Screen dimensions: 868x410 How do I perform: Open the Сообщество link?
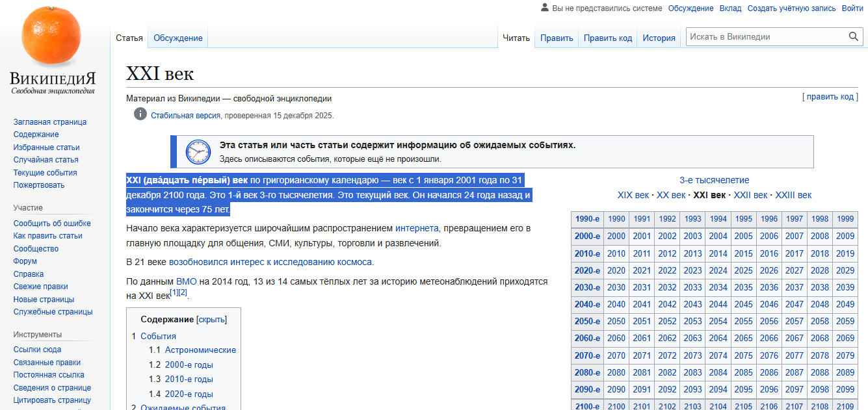tap(36, 249)
